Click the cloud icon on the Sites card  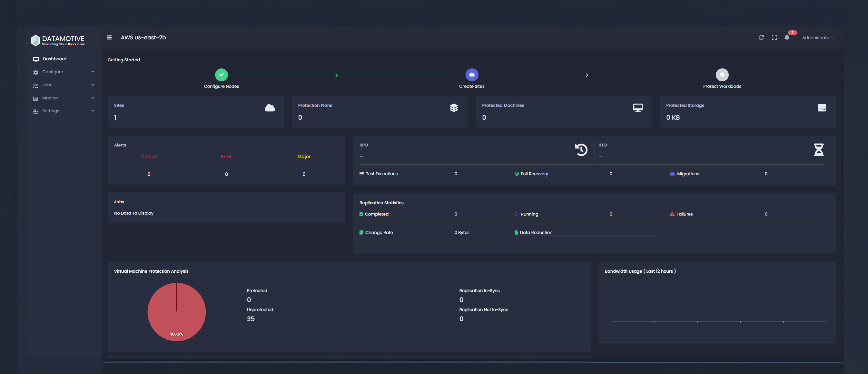click(x=270, y=107)
